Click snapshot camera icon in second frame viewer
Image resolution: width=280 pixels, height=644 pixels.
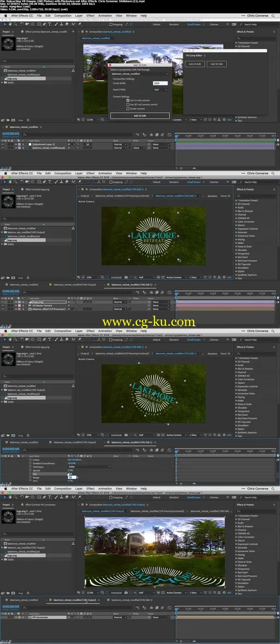[x=126, y=278]
